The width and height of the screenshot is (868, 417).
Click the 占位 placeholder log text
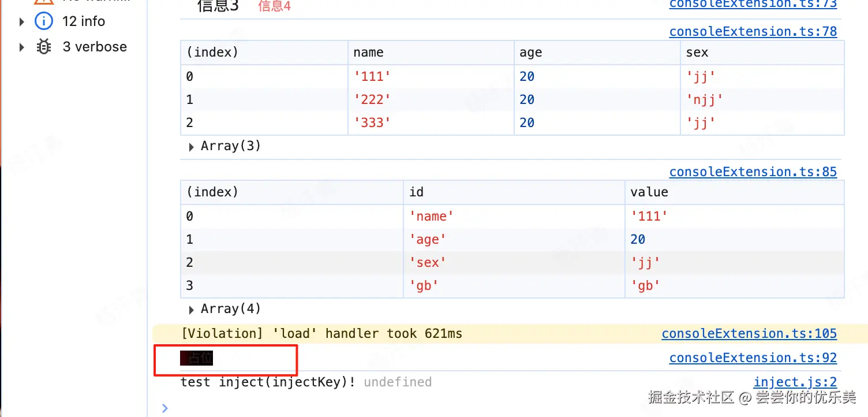(196, 358)
